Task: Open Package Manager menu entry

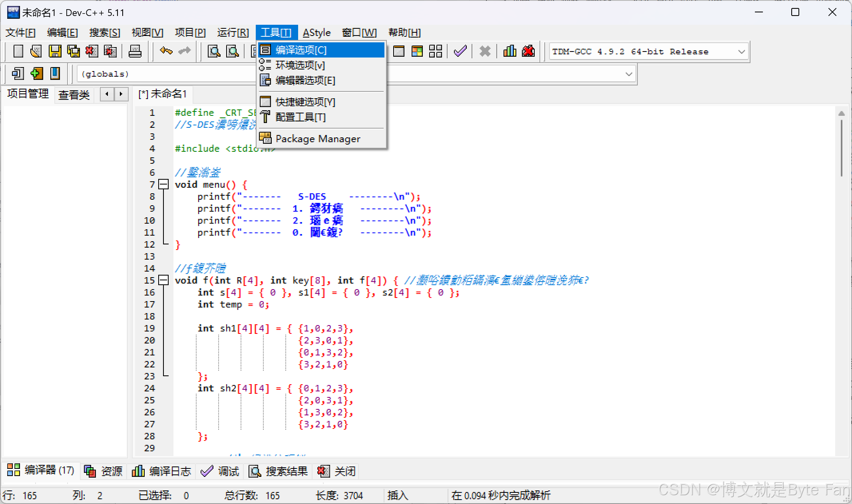Action: click(x=318, y=139)
